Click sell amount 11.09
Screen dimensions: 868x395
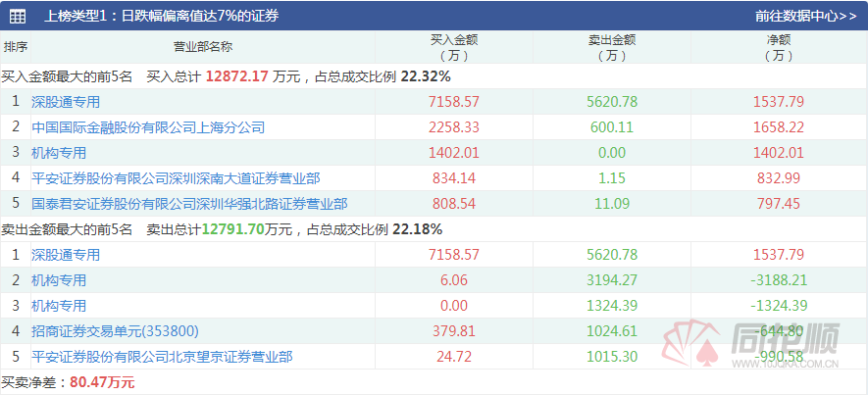click(612, 204)
